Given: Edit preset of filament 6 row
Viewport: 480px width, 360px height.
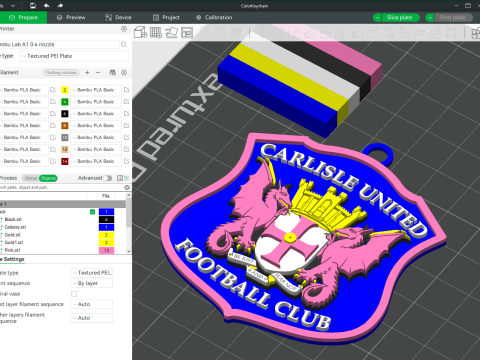Looking at the screenshot, I should pos(126,114).
